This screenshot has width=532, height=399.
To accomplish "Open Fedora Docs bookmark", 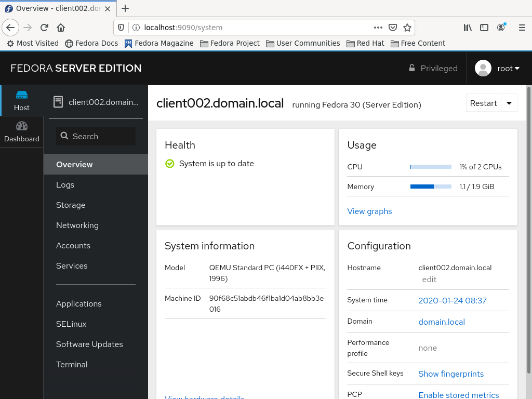I will click(91, 43).
